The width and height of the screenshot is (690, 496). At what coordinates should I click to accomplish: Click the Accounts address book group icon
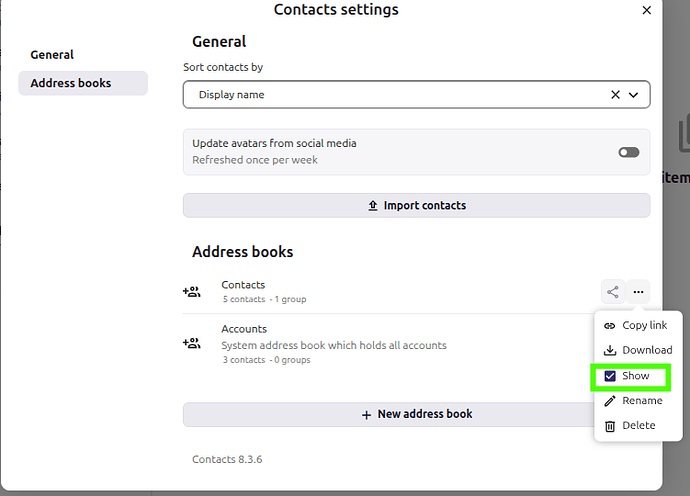click(x=191, y=343)
